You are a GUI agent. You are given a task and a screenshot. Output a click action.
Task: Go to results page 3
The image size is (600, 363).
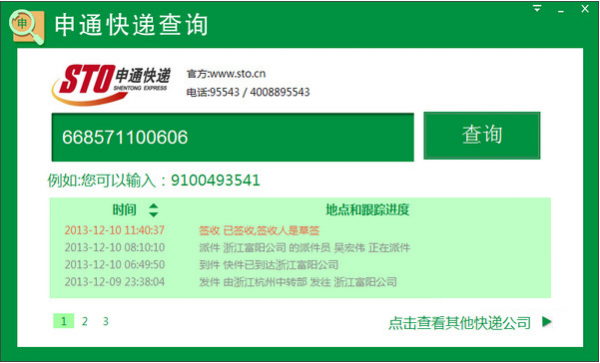(x=106, y=321)
